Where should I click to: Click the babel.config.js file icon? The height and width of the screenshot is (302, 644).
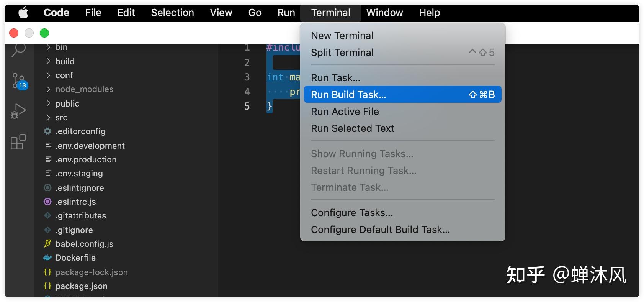(x=47, y=244)
